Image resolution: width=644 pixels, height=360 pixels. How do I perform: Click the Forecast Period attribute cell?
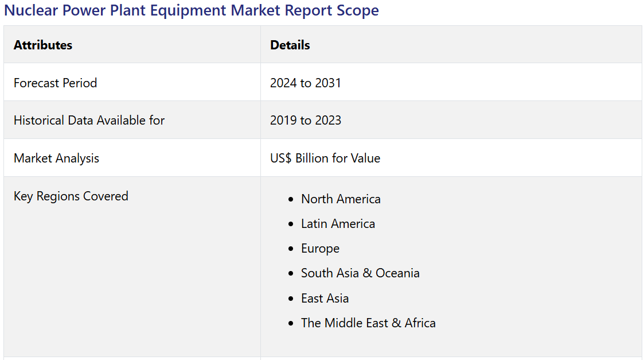pos(56,83)
